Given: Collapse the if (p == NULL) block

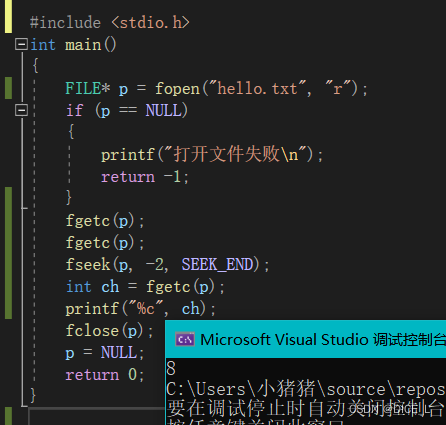Looking at the screenshot, I should [21, 110].
